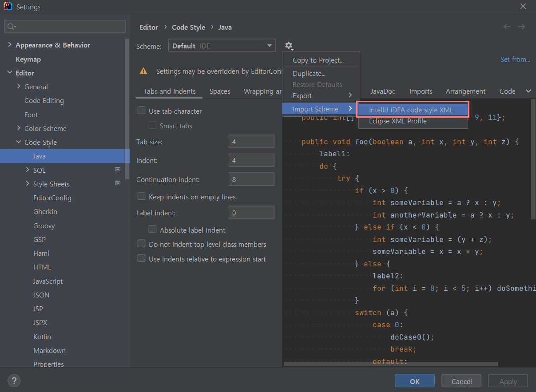Switch to the Arrangement tab
This screenshot has height=392, width=536.
(x=465, y=91)
